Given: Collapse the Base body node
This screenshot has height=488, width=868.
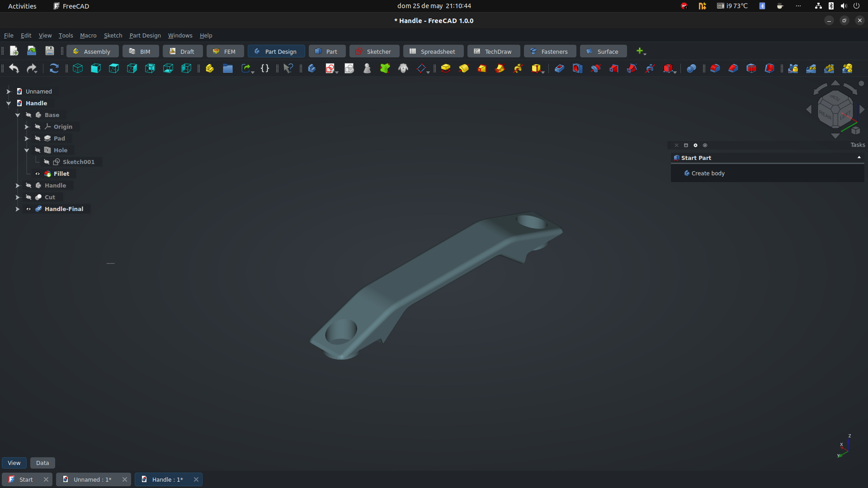Looking at the screenshot, I should coord(17,115).
